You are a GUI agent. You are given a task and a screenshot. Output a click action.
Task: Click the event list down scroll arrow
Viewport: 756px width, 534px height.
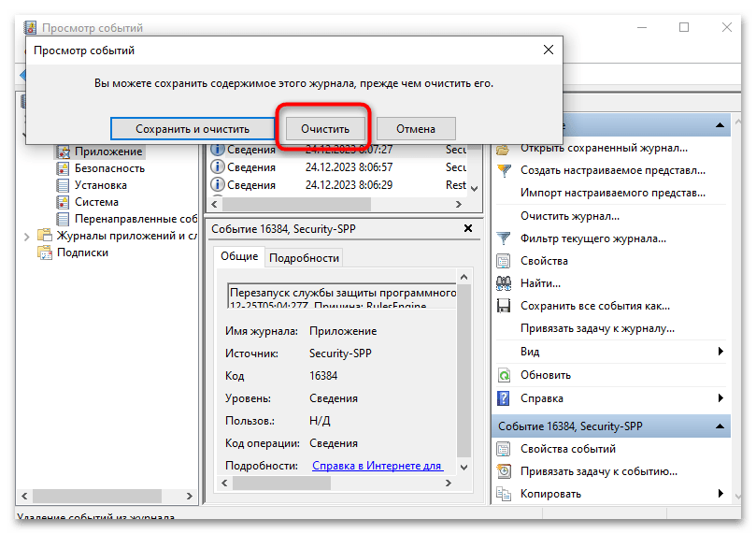(475, 189)
